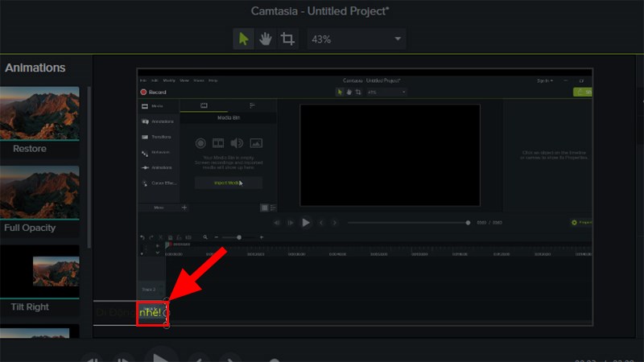The width and height of the screenshot is (644, 362).
Task: Click Media Bin tab icon in recorded clip
Action: [204, 106]
